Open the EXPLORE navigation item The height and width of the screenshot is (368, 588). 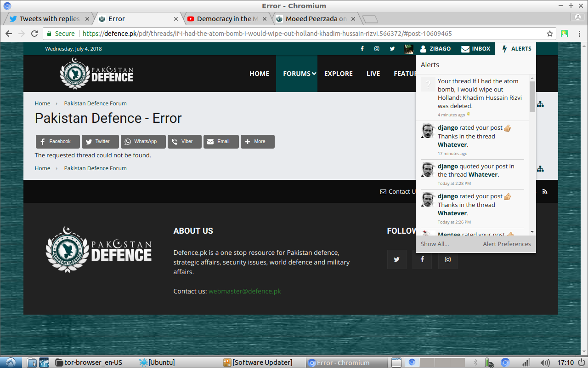click(339, 74)
